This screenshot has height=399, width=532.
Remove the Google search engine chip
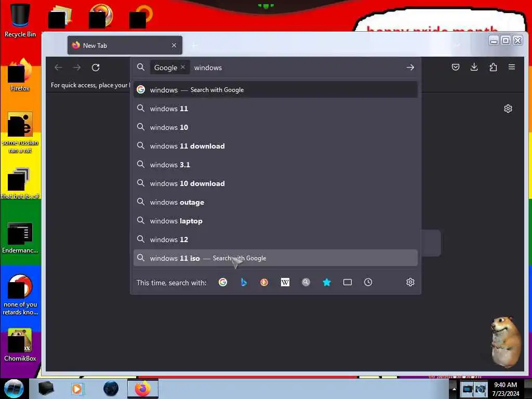pos(183,67)
